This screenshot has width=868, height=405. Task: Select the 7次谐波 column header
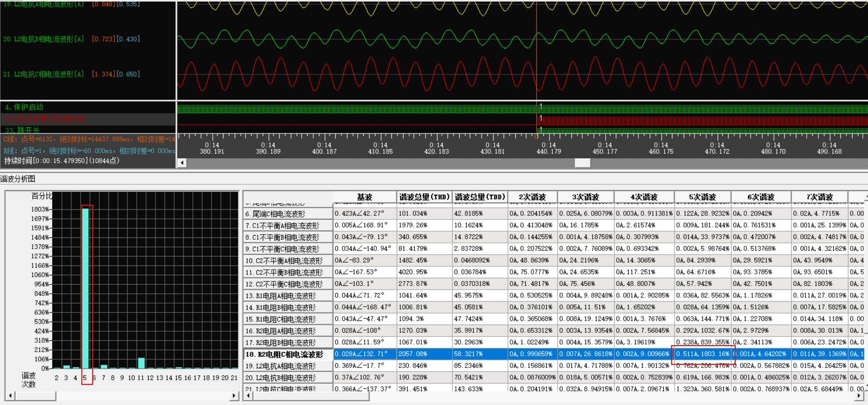pos(819,197)
